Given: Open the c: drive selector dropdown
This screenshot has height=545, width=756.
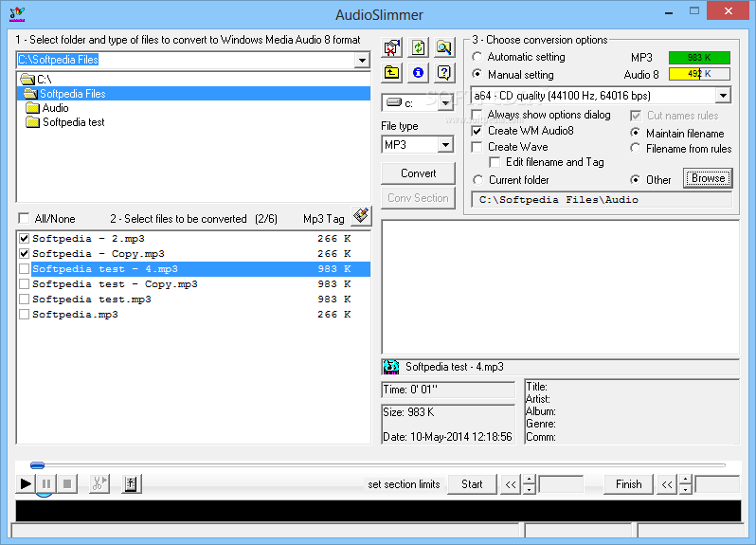Looking at the screenshot, I should [445, 102].
